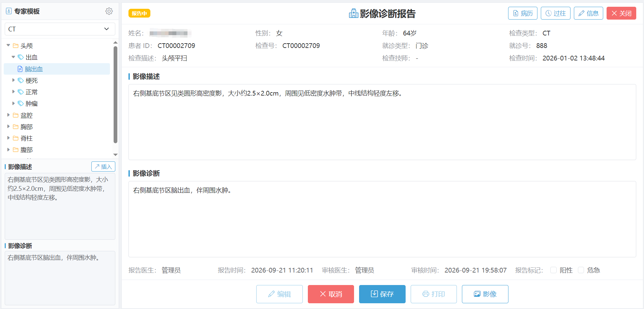Collapse the 出血 tree node
This screenshot has height=309, width=644.
click(x=13, y=57)
